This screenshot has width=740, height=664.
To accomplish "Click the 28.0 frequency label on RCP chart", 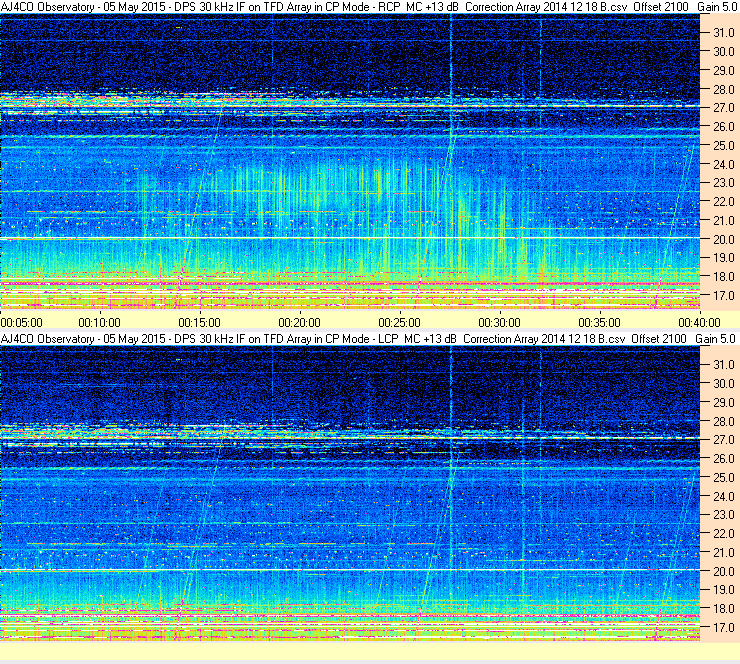I will [724, 89].
